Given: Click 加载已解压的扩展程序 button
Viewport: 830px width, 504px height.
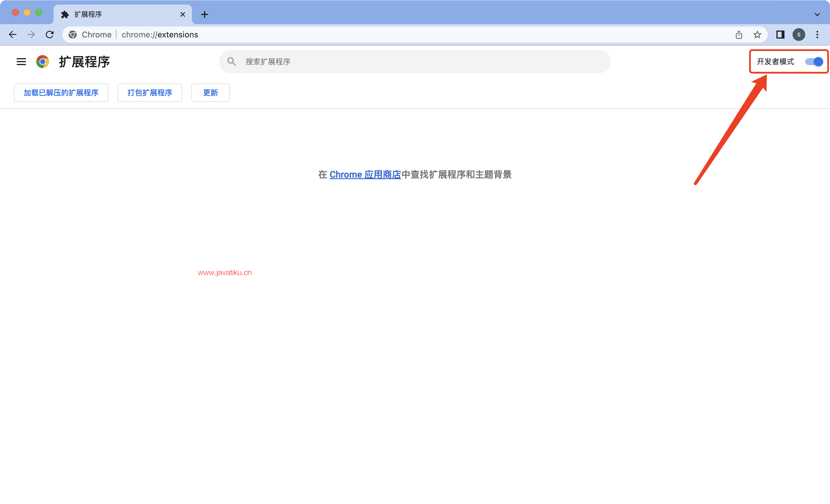Looking at the screenshot, I should point(61,92).
